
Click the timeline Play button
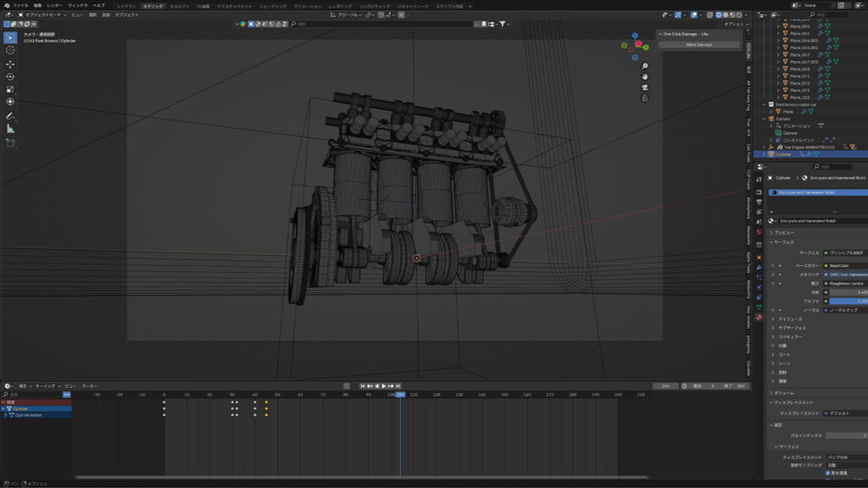click(x=384, y=386)
